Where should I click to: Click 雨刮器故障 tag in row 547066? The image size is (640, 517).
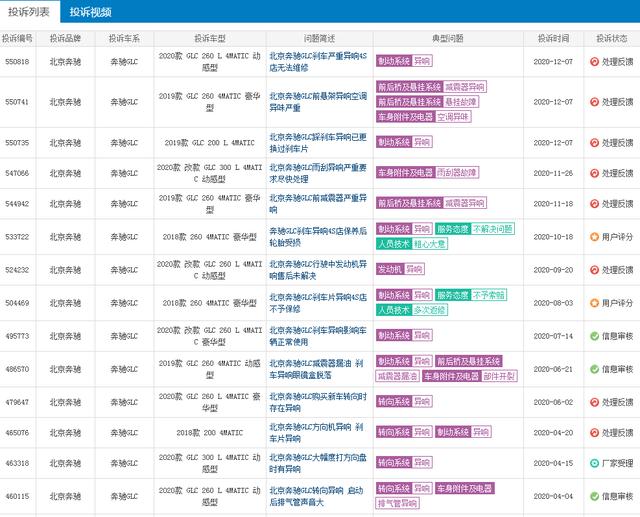(x=457, y=173)
